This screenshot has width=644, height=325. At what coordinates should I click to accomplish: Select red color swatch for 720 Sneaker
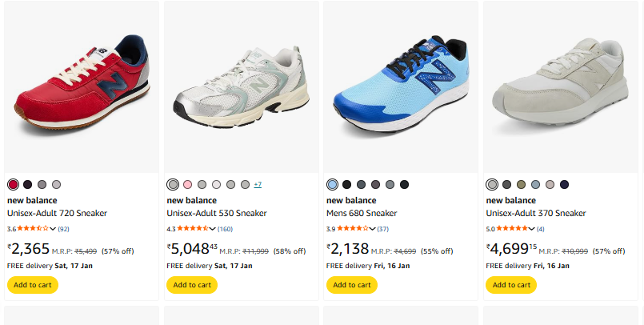(x=13, y=185)
